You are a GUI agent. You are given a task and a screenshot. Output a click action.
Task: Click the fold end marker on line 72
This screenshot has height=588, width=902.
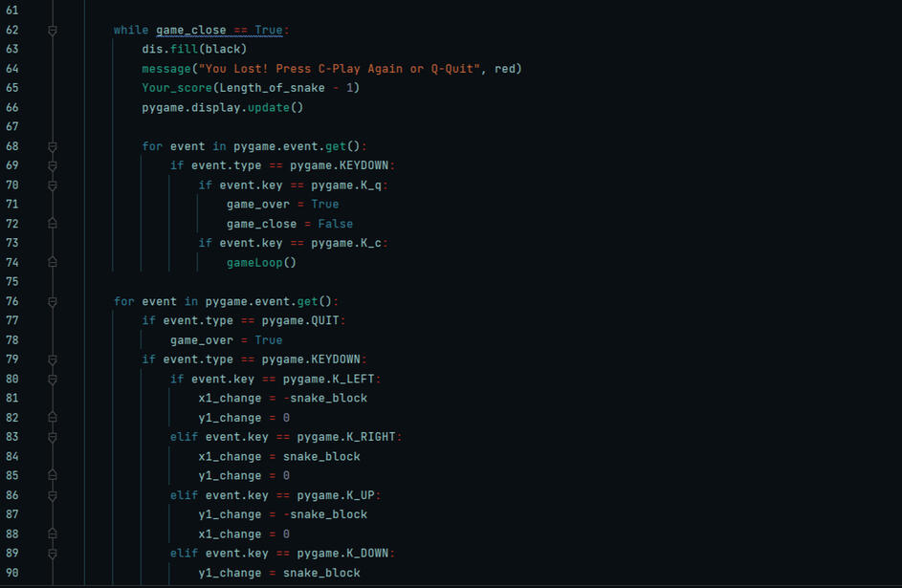click(x=53, y=224)
